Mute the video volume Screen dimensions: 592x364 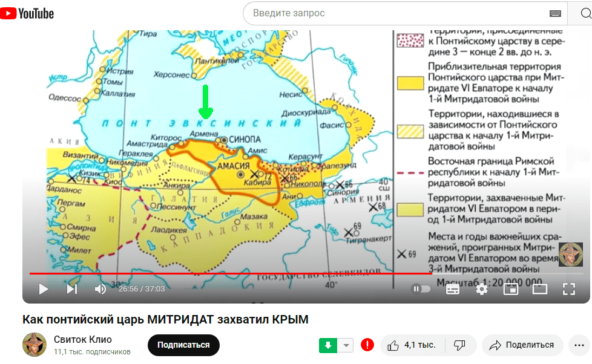tap(100, 289)
